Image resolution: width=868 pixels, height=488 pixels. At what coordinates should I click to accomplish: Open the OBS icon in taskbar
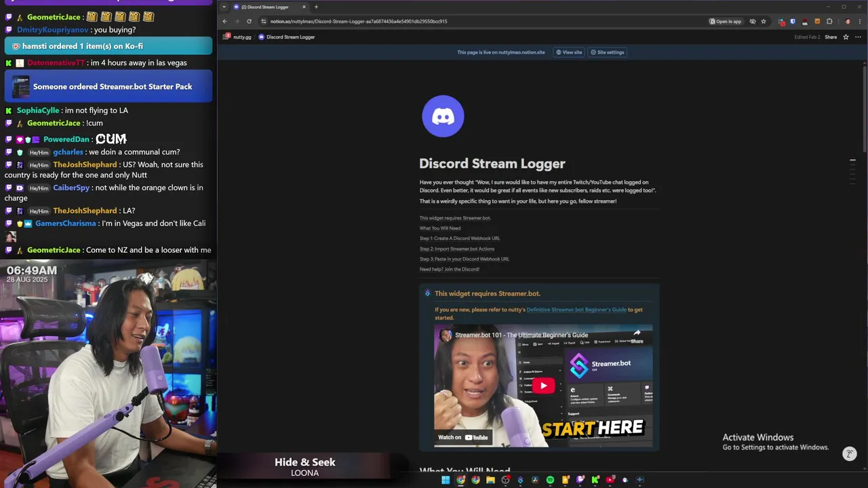(x=505, y=480)
